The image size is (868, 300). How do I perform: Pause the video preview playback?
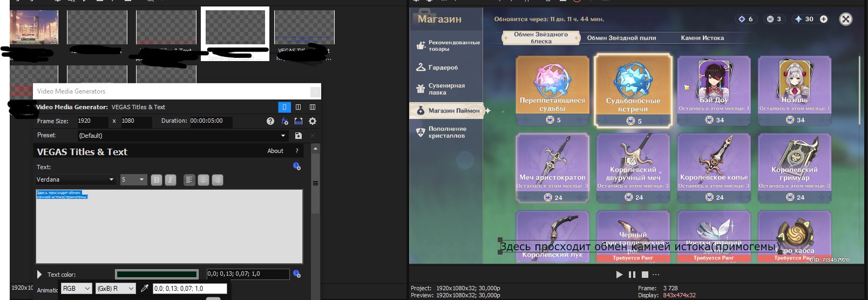tap(632, 275)
